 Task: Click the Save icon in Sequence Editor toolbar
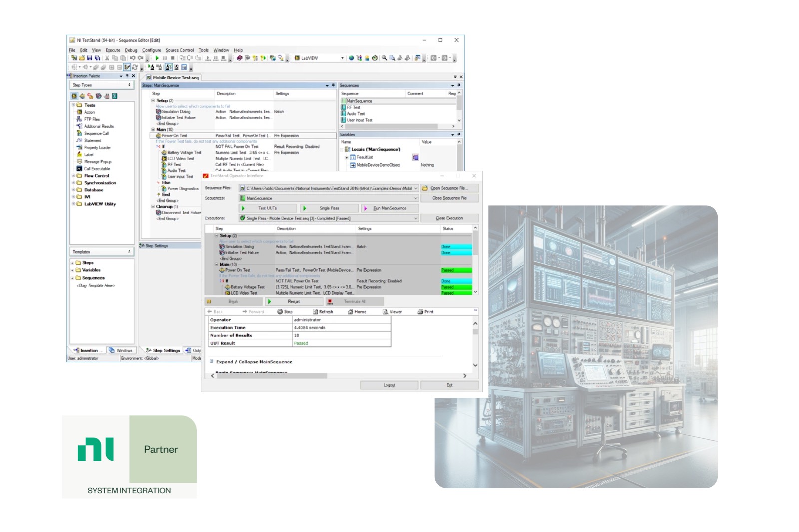90,58
